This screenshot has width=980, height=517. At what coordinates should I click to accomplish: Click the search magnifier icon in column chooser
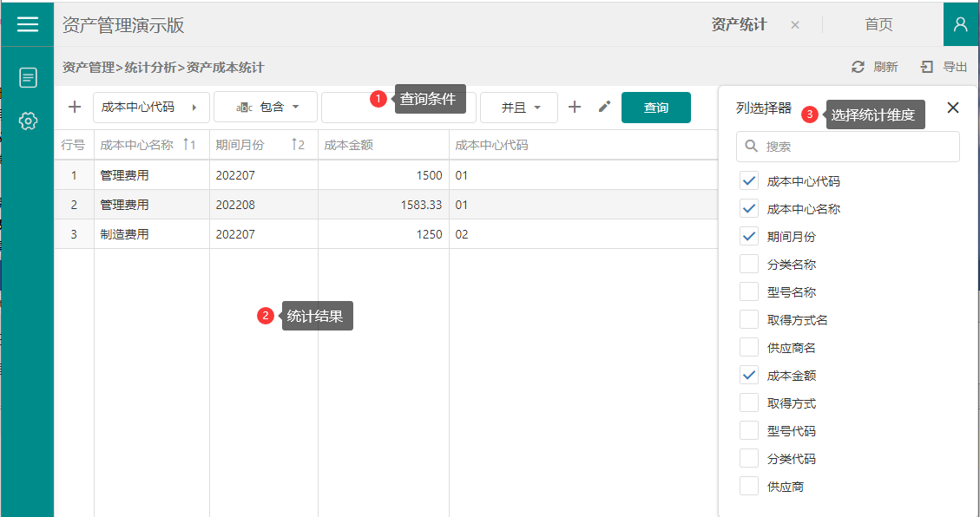pyautogui.click(x=751, y=146)
